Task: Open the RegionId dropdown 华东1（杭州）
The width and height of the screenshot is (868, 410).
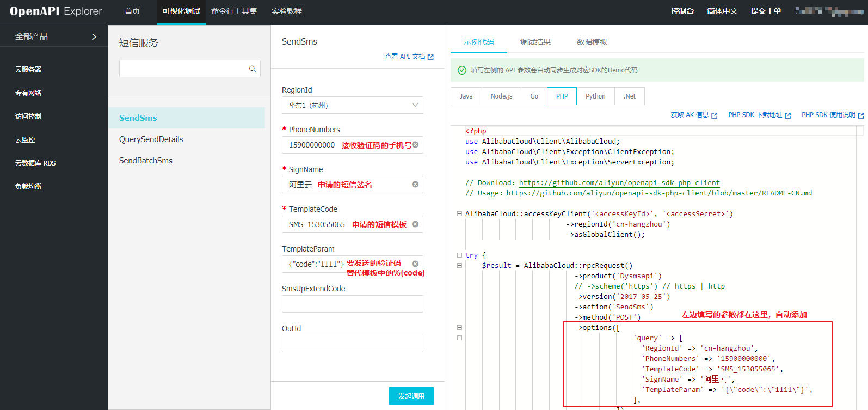Action: point(353,105)
